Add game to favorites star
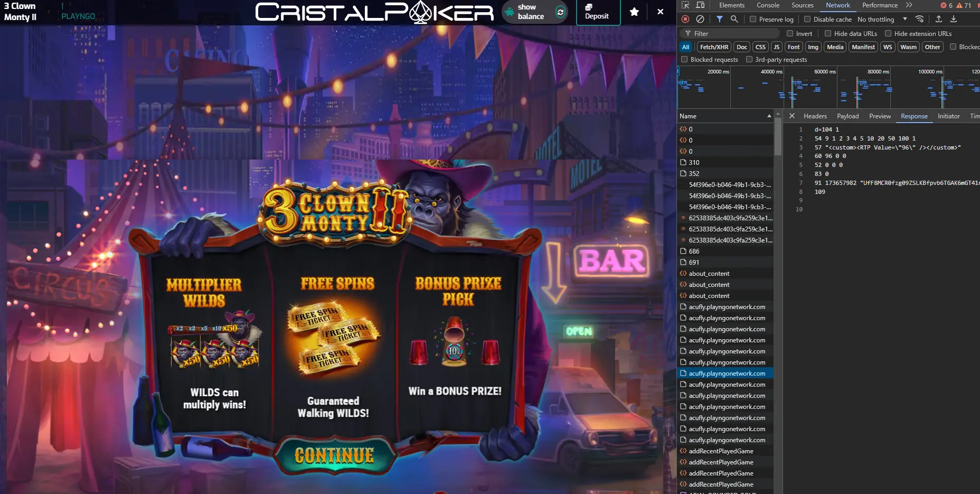980x494 pixels. 634,12
